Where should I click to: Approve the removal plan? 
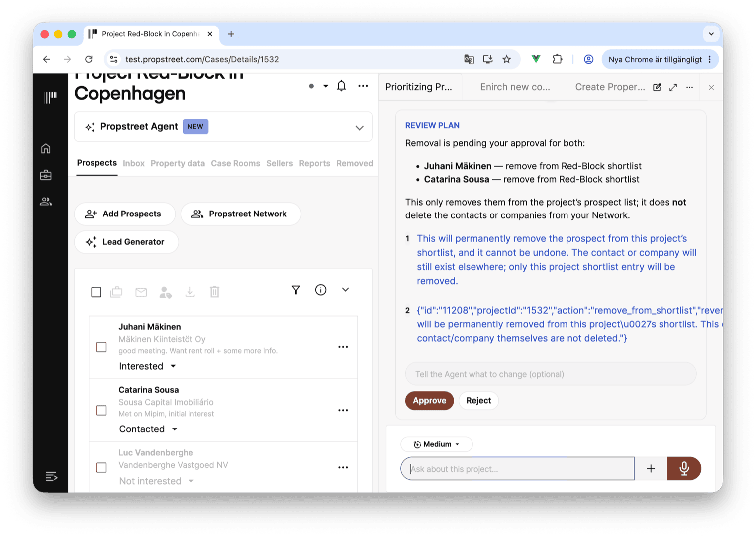[x=429, y=400]
